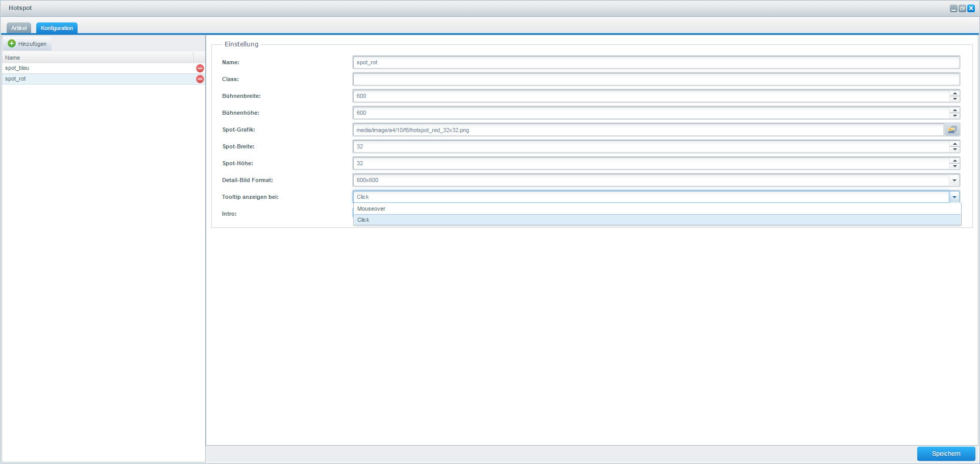
Task: Switch to the Artikel tab
Action: click(19, 28)
